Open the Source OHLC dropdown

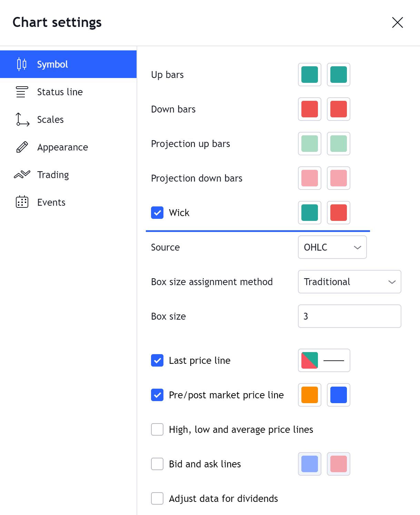click(332, 247)
